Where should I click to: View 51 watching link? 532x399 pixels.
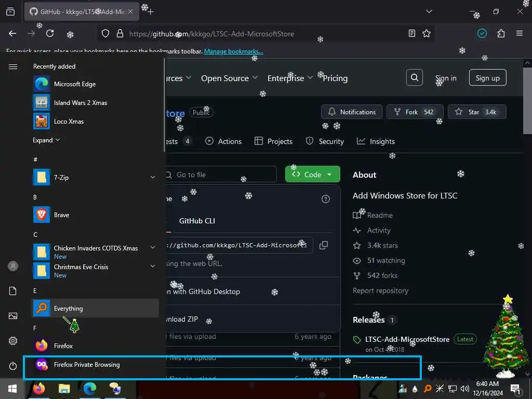click(379, 261)
